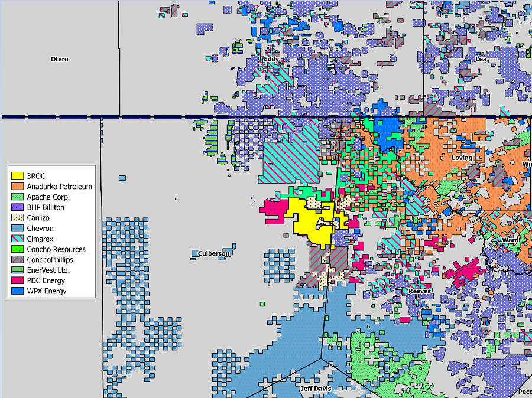Select the Concho Resources legend label
The image size is (532, 398).
(56, 249)
